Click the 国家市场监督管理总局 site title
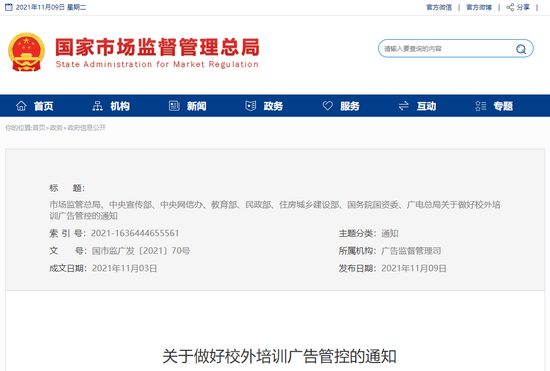 tap(157, 47)
